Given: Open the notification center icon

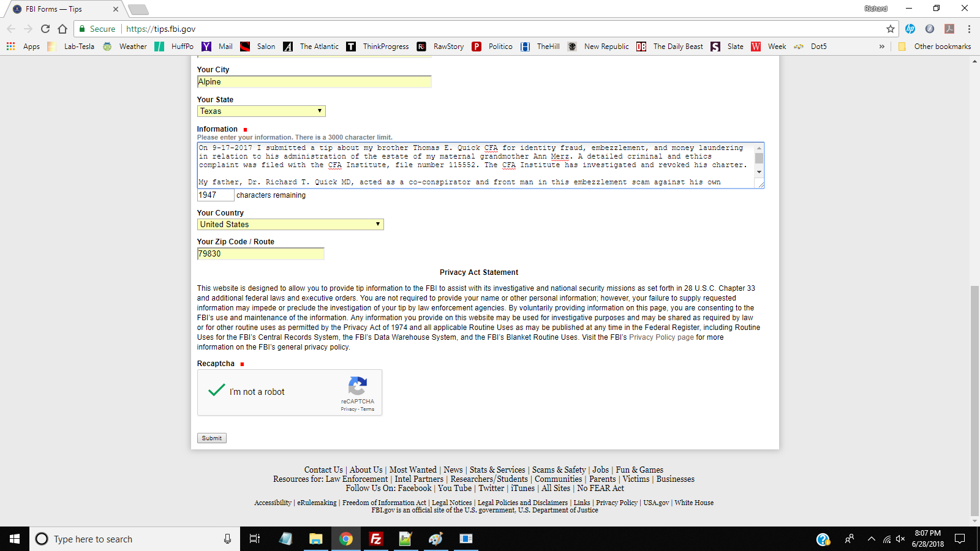Looking at the screenshot, I should point(960,539).
